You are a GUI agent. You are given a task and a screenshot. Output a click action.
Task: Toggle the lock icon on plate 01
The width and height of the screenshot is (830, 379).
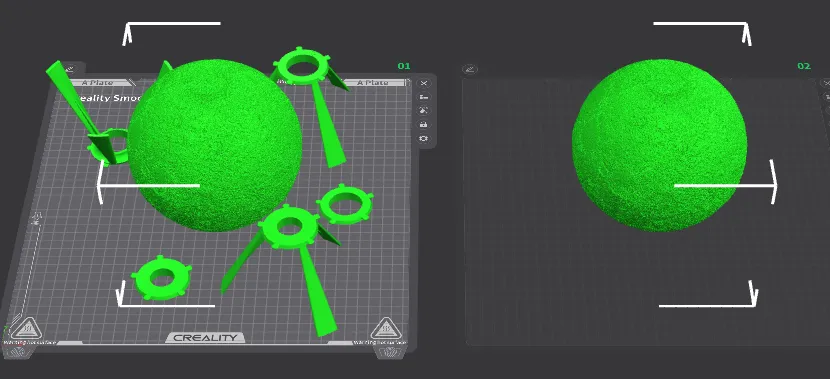[x=423, y=124]
